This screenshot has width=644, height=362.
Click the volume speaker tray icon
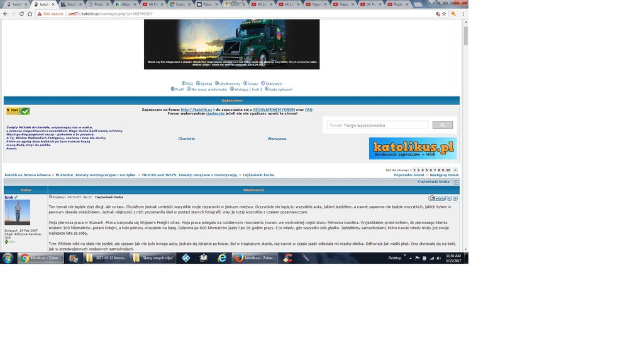[x=438, y=258]
